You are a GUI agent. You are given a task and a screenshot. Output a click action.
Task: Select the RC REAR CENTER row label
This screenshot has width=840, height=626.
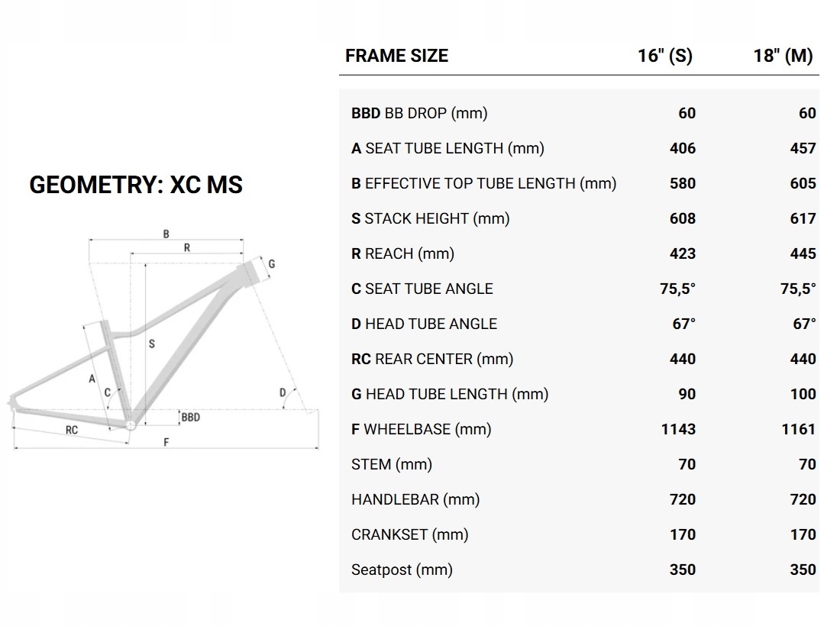431,359
